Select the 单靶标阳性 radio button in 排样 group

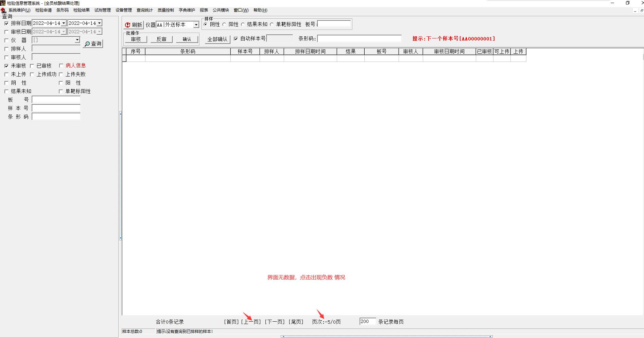click(x=272, y=24)
